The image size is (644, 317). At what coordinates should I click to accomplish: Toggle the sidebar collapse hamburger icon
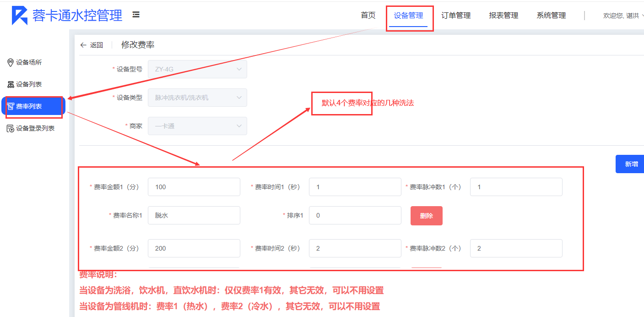pyautogui.click(x=136, y=15)
